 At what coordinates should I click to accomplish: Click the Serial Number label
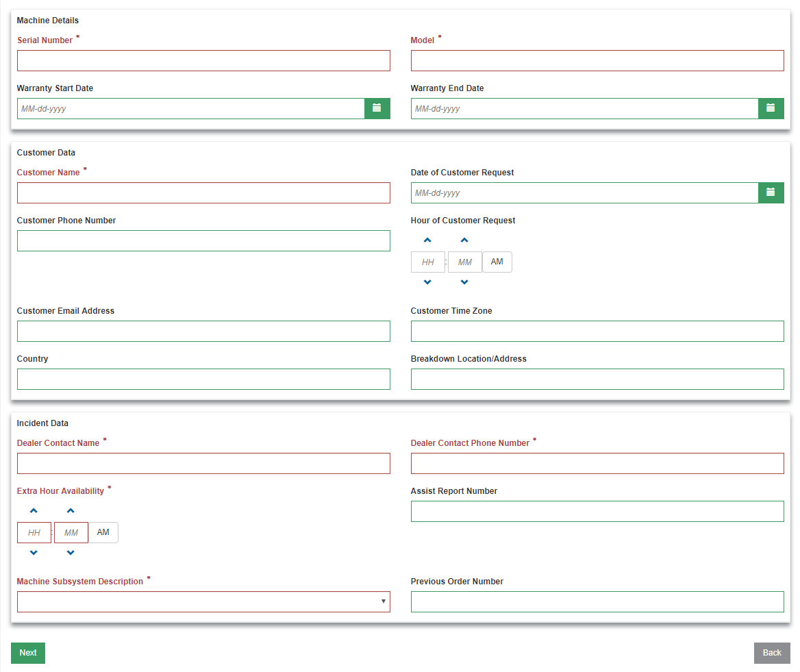coord(45,40)
